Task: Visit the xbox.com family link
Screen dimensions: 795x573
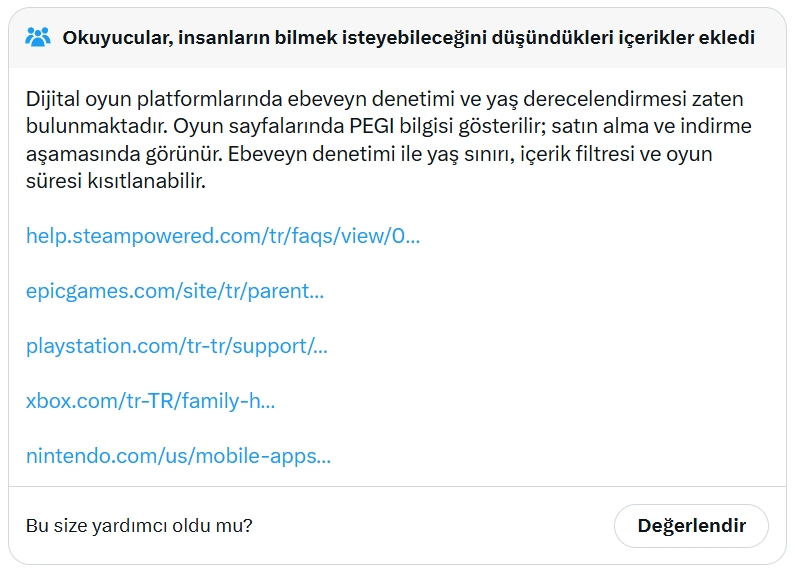Action: coord(150,401)
